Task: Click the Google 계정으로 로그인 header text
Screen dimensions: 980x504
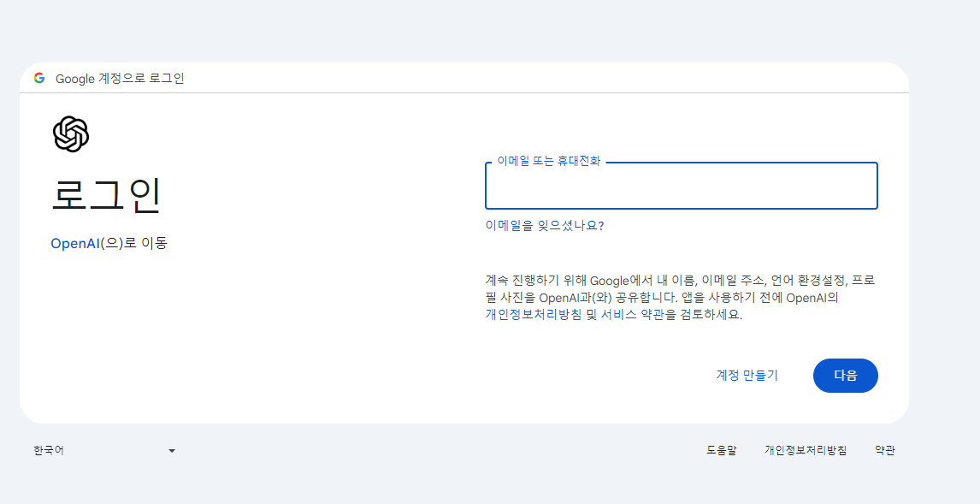Action: pyautogui.click(x=120, y=79)
